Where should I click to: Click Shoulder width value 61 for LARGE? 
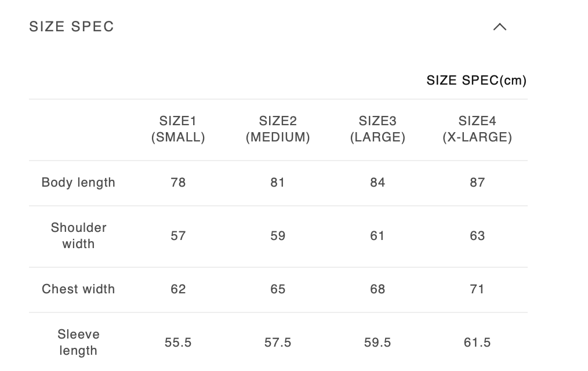(378, 236)
